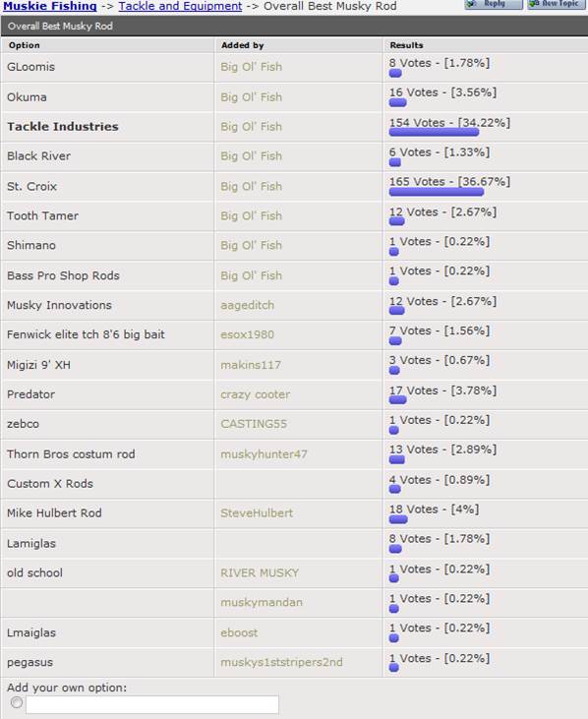Open SteveHulbert user profile link
The width and height of the screenshot is (588, 719).
pyautogui.click(x=257, y=513)
